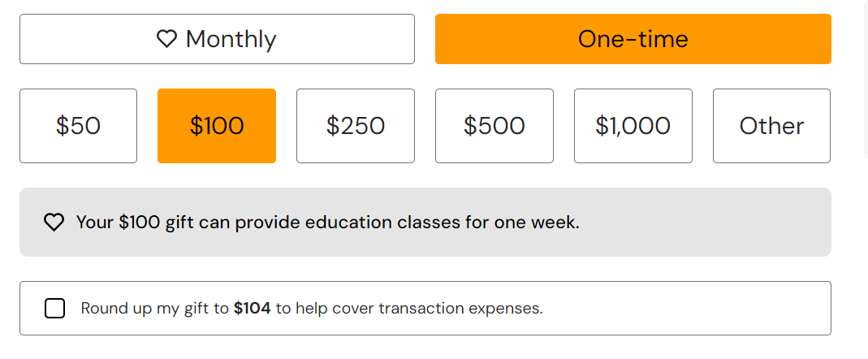The width and height of the screenshot is (868, 359).
Task: Click the bold $104 amount text
Action: (252, 309)
